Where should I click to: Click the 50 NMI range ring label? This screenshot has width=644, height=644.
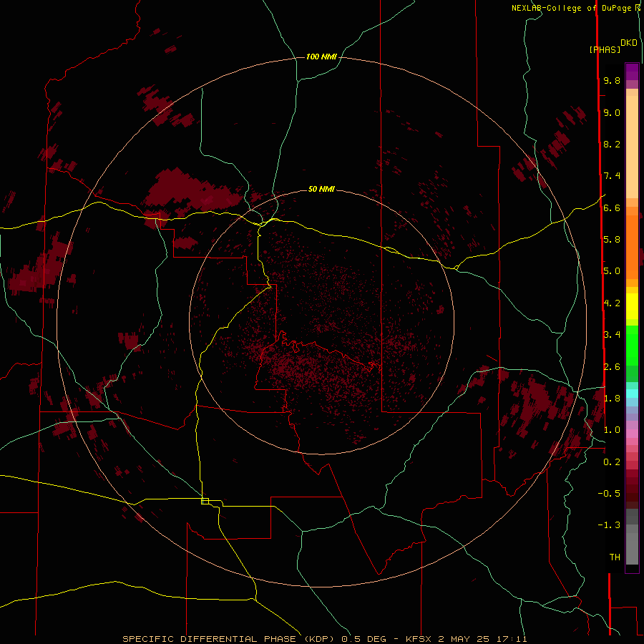pyautogui.click(x=321, y=189)
